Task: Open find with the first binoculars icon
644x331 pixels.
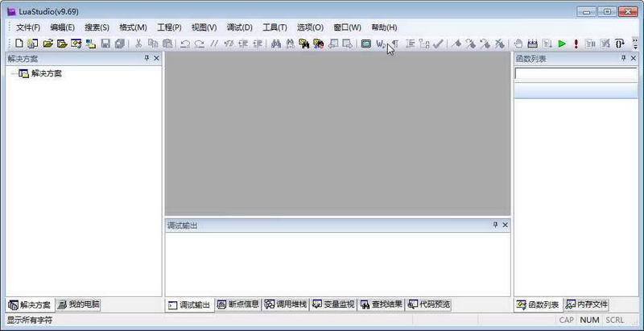Action: pyautogui.click(x=276, y=43)
